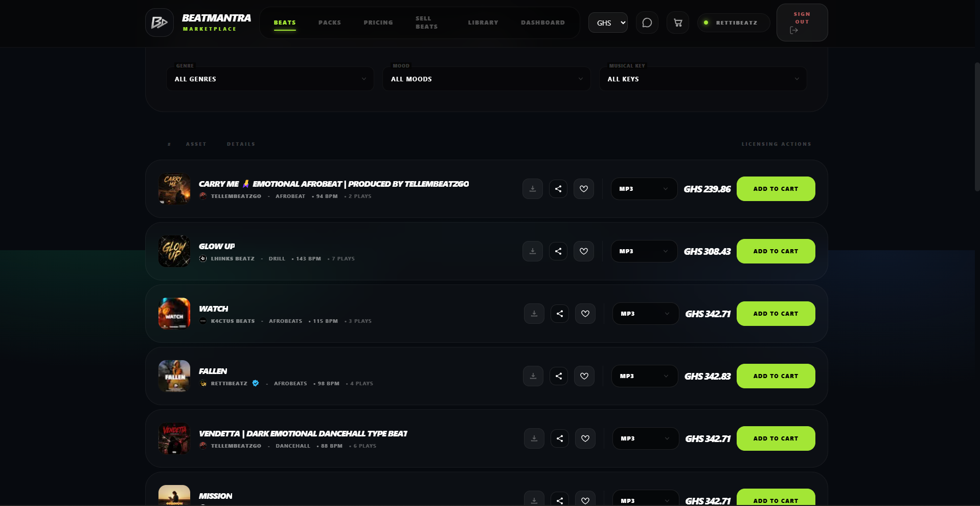Image resolution: width=980 pixels, height=506 pixels.
Task: Open MP3 format dropdown for Mission
Action: [x=646, y=499]
